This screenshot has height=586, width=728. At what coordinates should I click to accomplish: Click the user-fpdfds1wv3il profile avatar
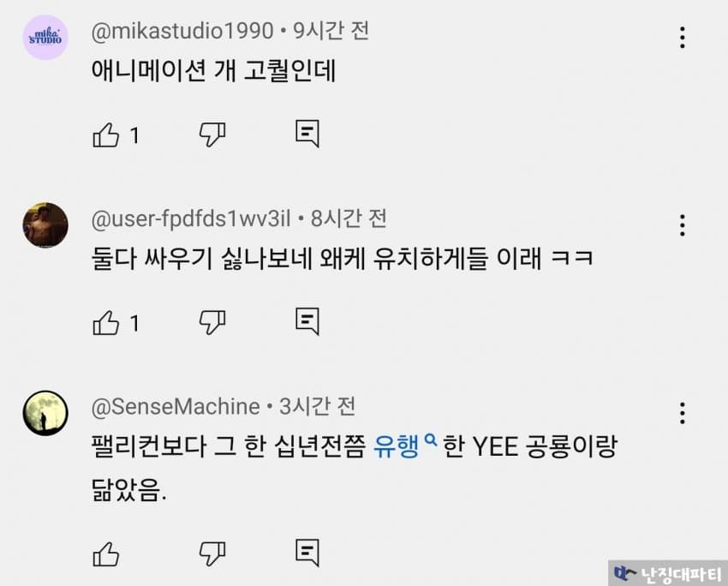pos(45,225)
